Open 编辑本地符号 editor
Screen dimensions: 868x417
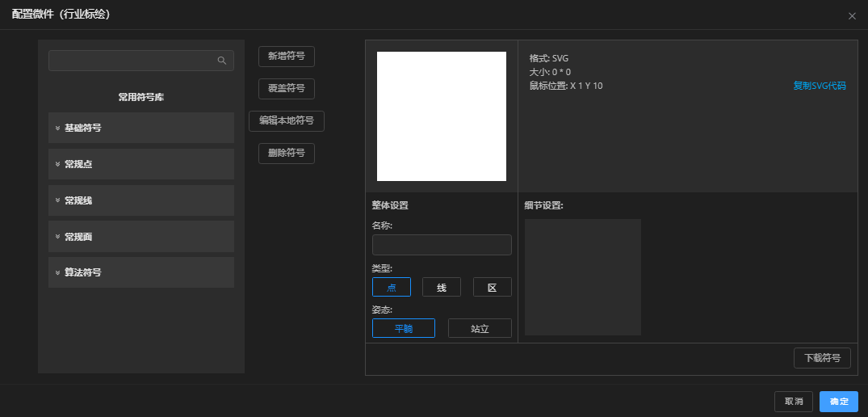tap(287, 120)
